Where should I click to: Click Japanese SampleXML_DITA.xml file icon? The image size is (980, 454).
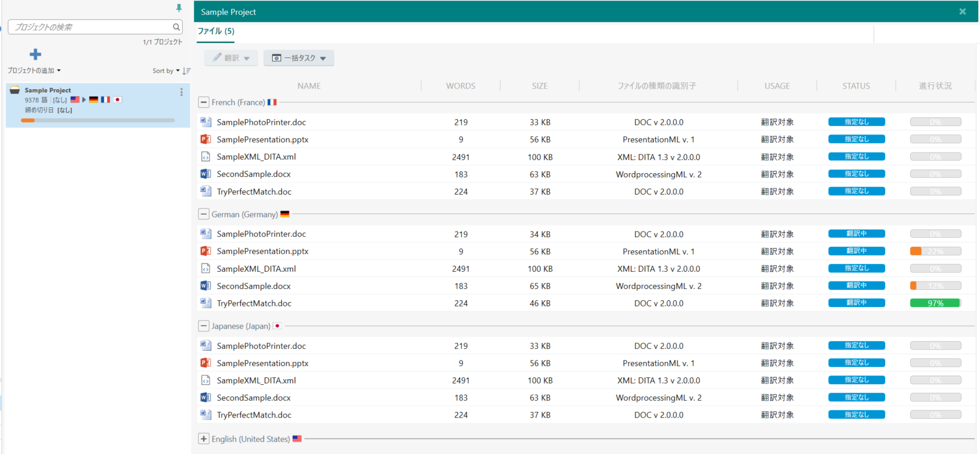(206, 380)
